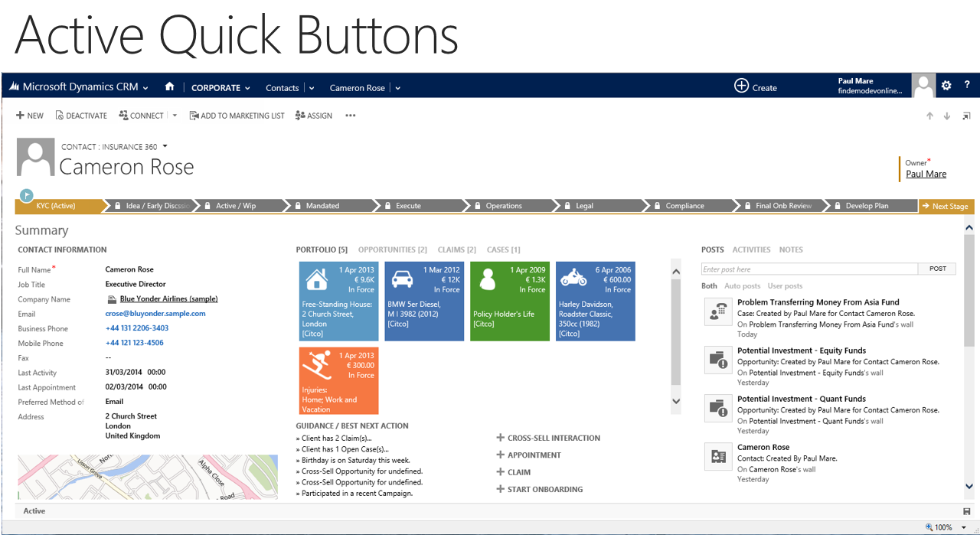Screen dimensions: 980x551
Task: Open the Contact : Insurance 360 form selector
Action: [x=165, y=146]
